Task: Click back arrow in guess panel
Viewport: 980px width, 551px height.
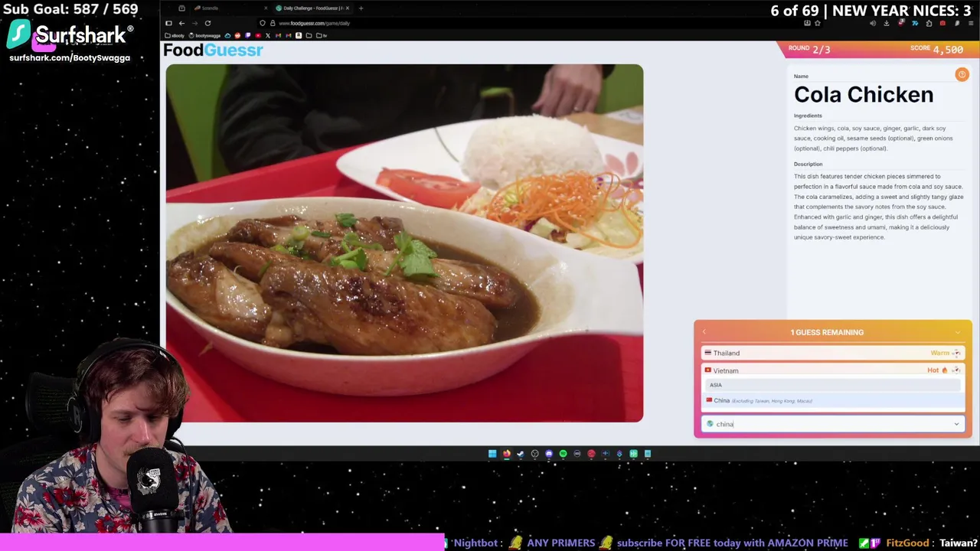Action: (704, 332)
